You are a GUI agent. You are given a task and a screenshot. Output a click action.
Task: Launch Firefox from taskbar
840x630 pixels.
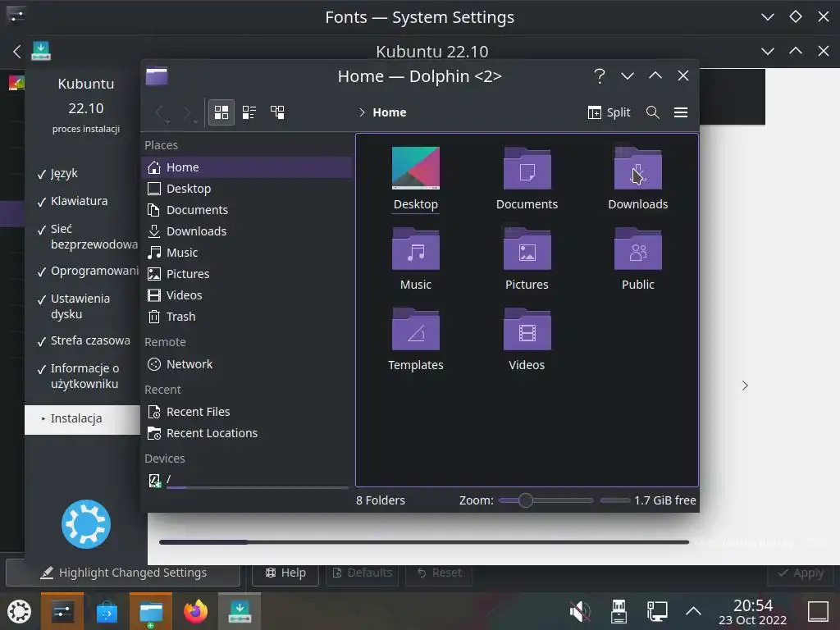click(195, 611)
